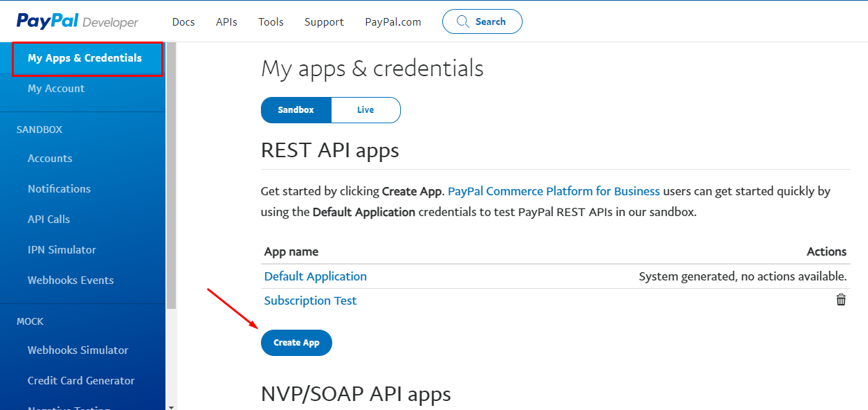Open the Support menu
The width and height of the screenshot is (868, 410).
324,22
